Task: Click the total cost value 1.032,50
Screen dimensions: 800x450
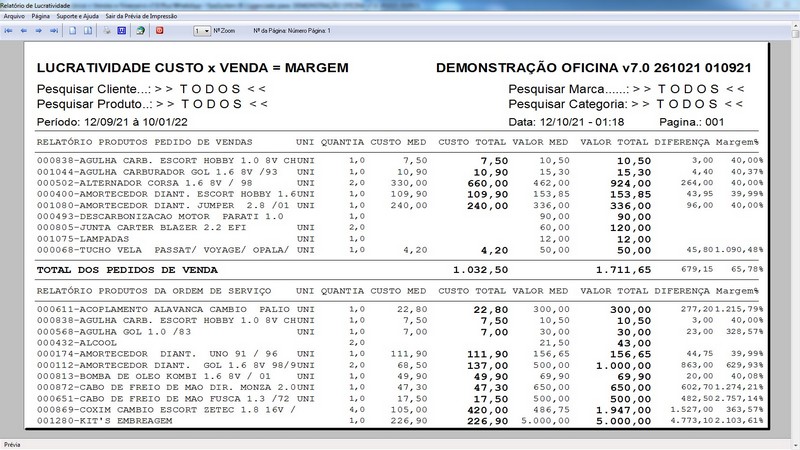Action: (x=481, y=270)
